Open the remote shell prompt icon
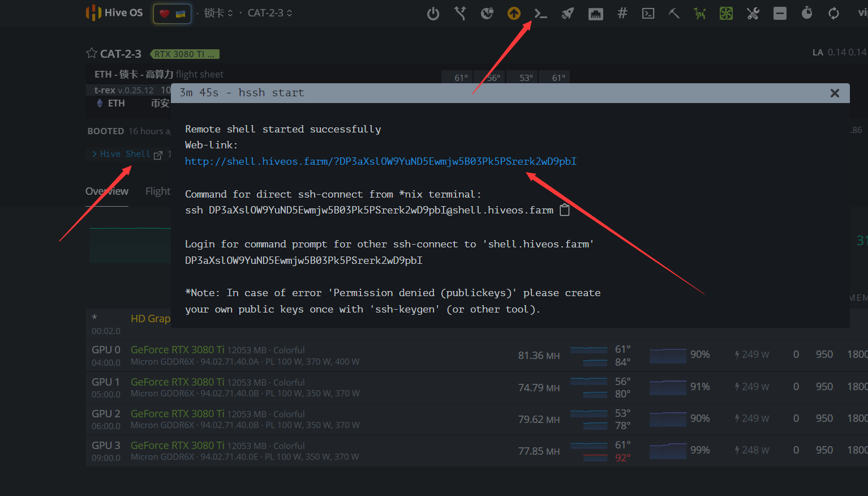The height and width of the screenshot is (496, 868). click(541, 13)
